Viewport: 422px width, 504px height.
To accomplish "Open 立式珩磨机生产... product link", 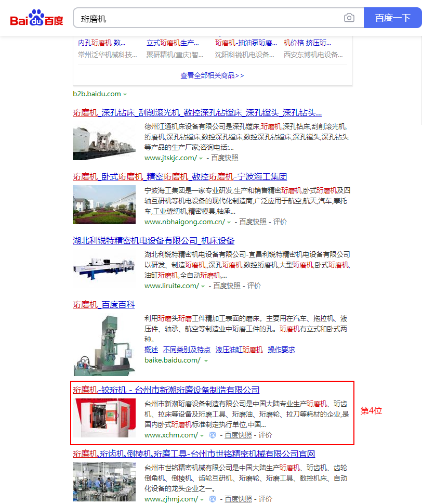I will 173,43.
